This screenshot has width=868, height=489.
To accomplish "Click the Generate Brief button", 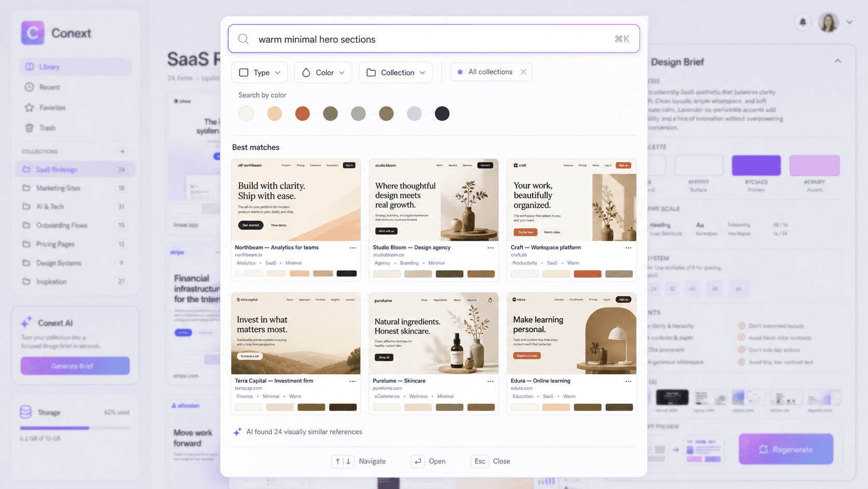I will point(75,366).
